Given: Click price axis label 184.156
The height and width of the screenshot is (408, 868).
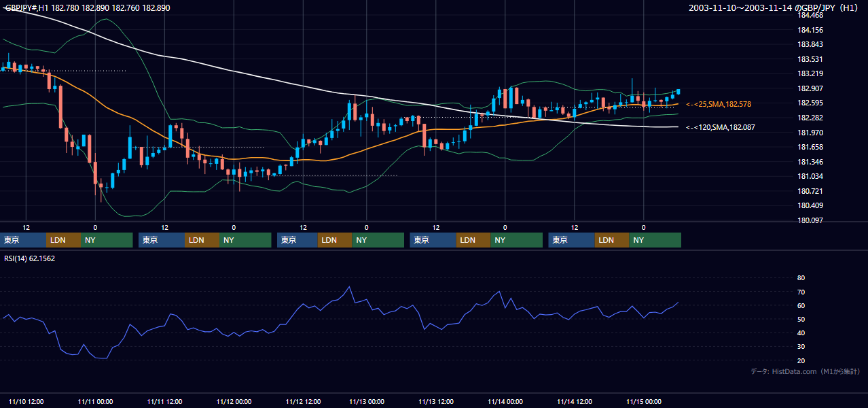Looking at the screenshot, I should pos(811,30).
